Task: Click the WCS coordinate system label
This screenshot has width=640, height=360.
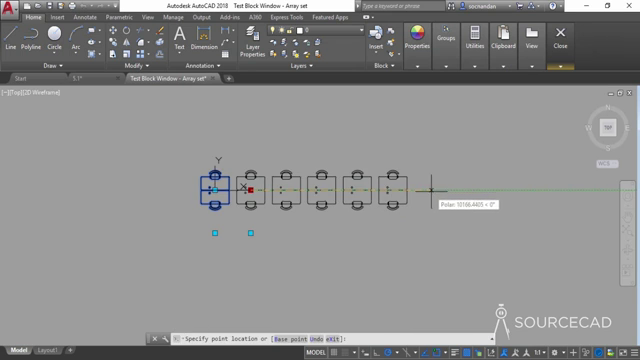Action: pos(607,164)
